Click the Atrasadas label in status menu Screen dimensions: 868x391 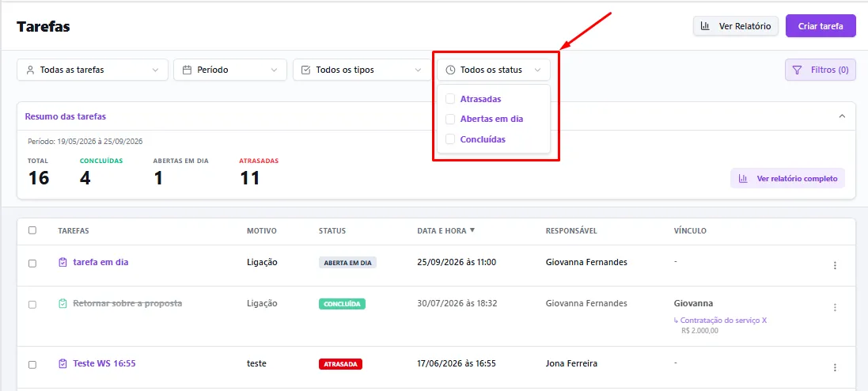480,99
